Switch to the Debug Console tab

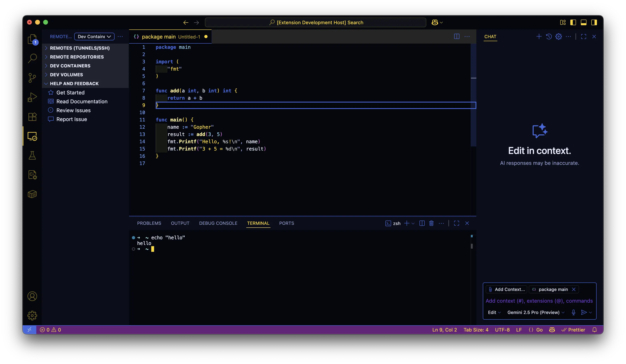pos(218,223)
